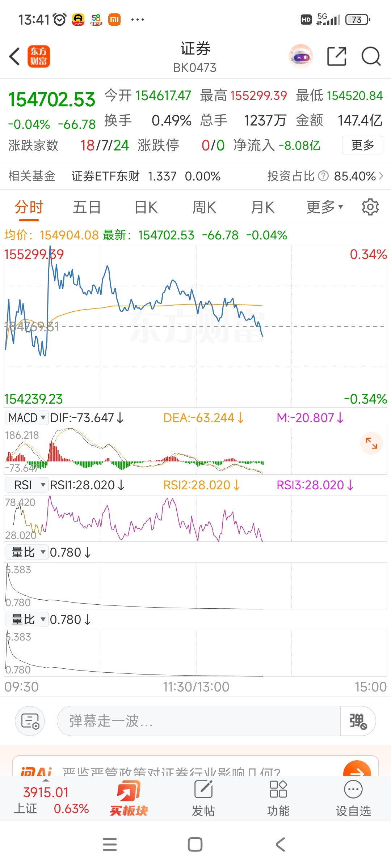Tap the 更多 button beside 净流入

pyautogui.click(x=362, y=145)
